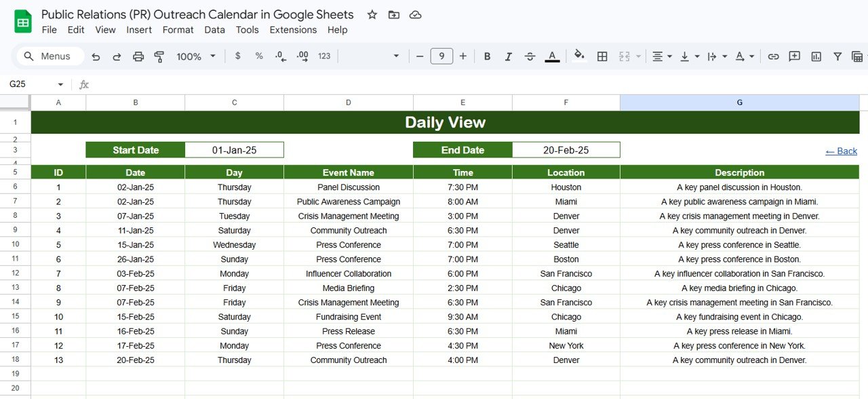
Task: Star this spreadsheet
Action: (372, 14)
